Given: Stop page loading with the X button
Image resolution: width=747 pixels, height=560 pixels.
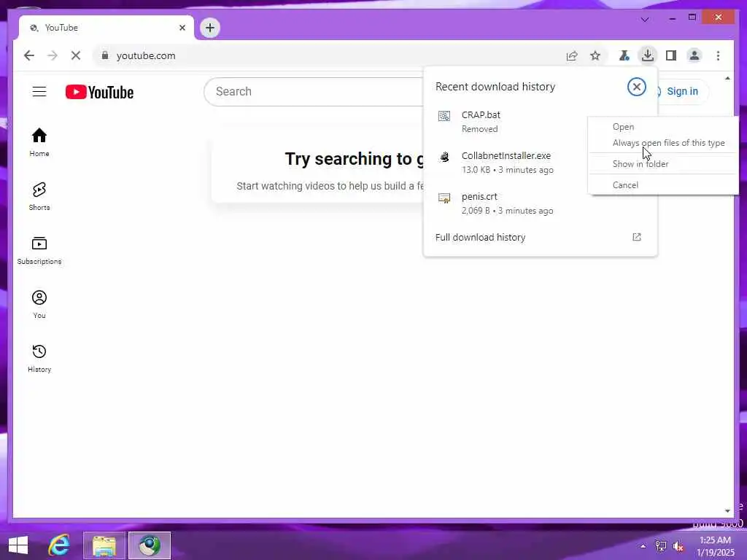Looking at the screenshot, I should tap(76, 55).
